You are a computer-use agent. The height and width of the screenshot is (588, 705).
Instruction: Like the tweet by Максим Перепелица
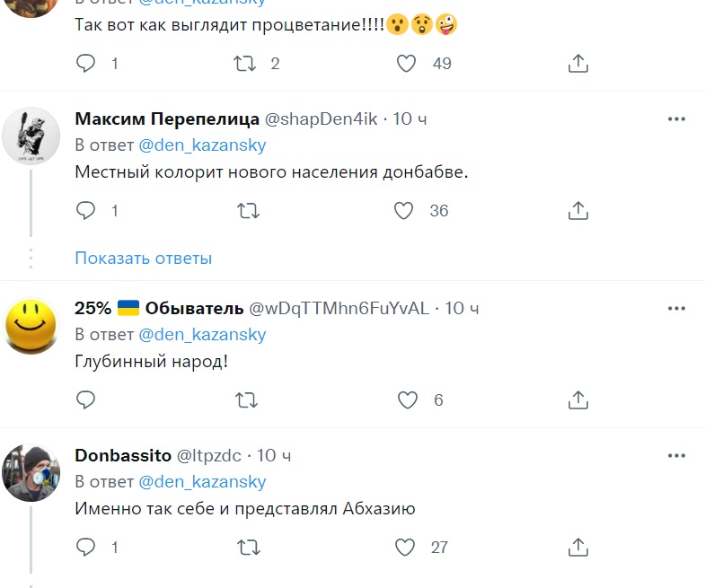coord(404,211)
